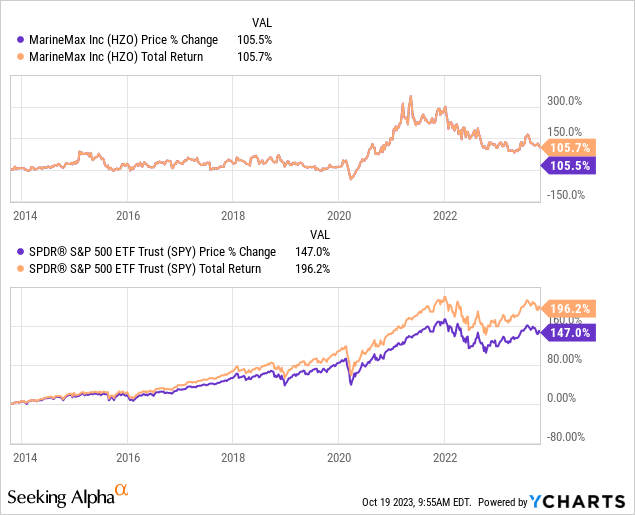The width and height of the screenshot is (635, 515).
Task: Click the top chart VAL column header
Action: (x=259, y=21)
